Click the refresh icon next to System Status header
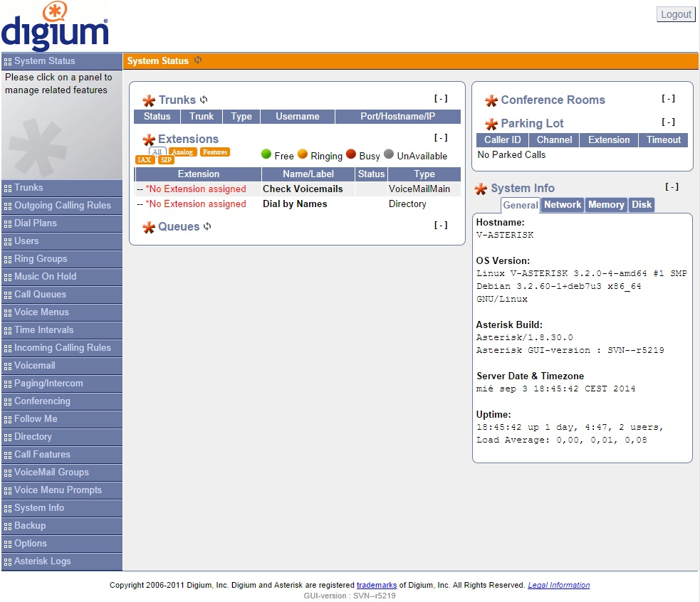 pyautogui.click(x=198, y=60)
